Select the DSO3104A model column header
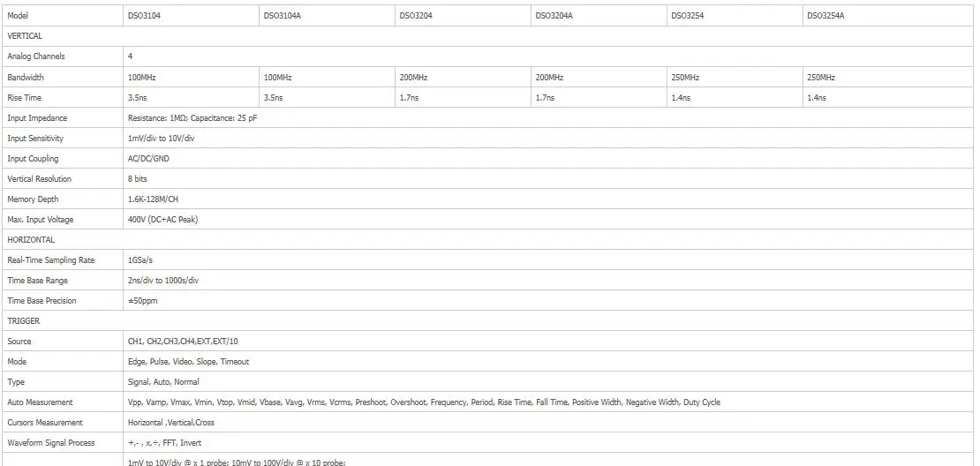The height and width of the screenshot is (466, 980). click(327, 16)
